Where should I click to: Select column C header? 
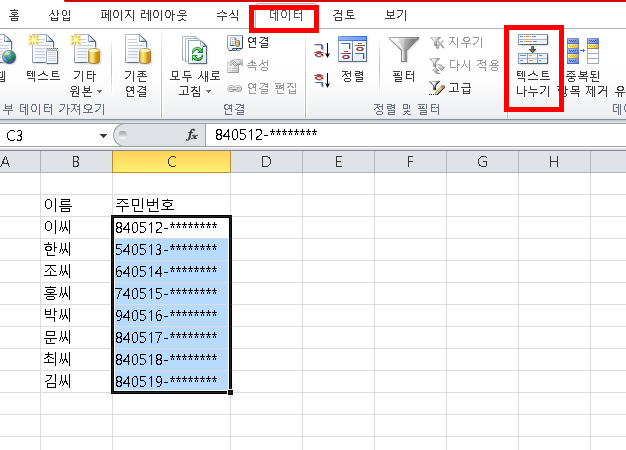click(171, 162)
